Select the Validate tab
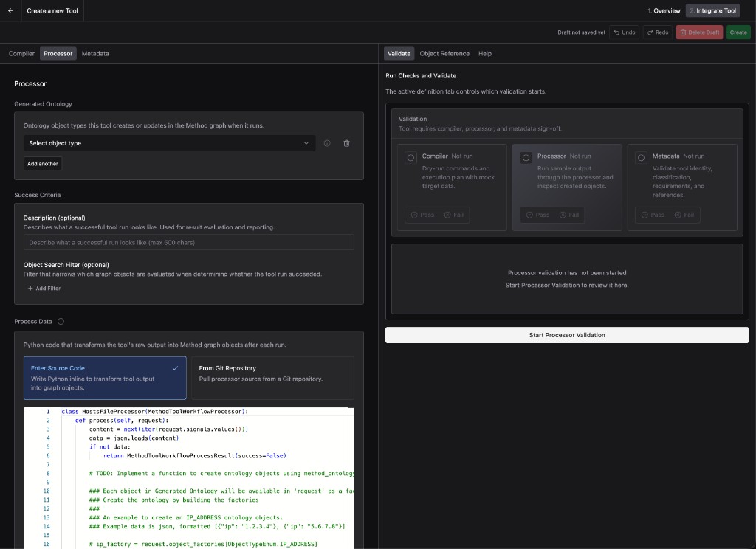Viewport: 756px width, 549px height. tap(399, 54)
